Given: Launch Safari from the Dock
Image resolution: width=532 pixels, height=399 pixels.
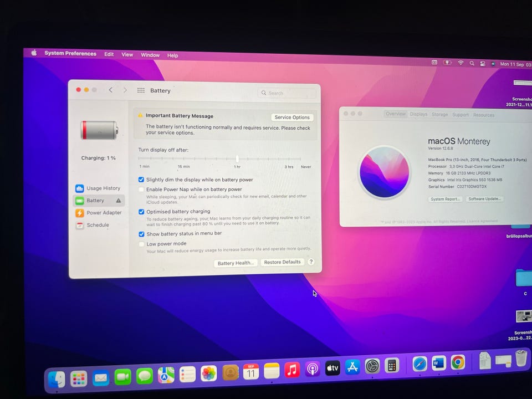Looking at the screenshot, I should pos(420,365).
